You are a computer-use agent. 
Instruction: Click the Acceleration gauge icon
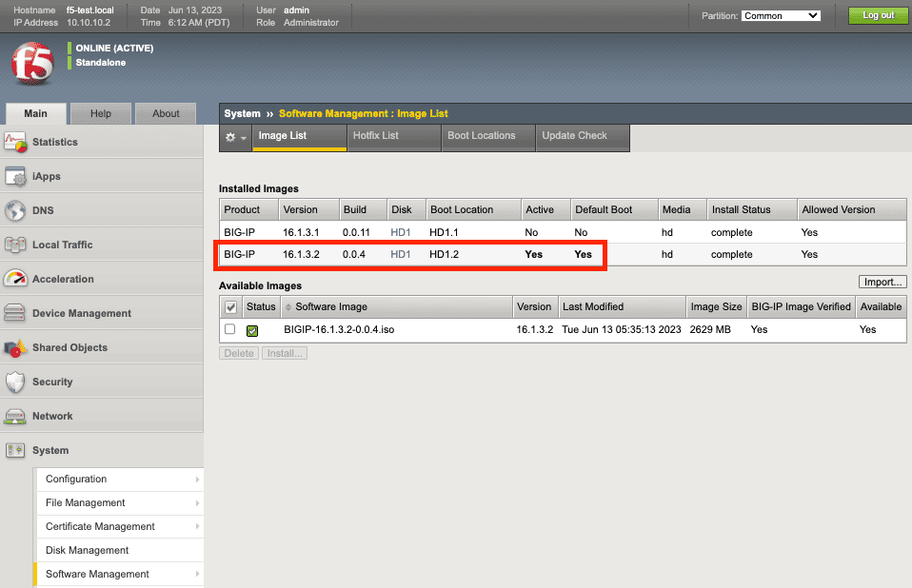(15, 279)
